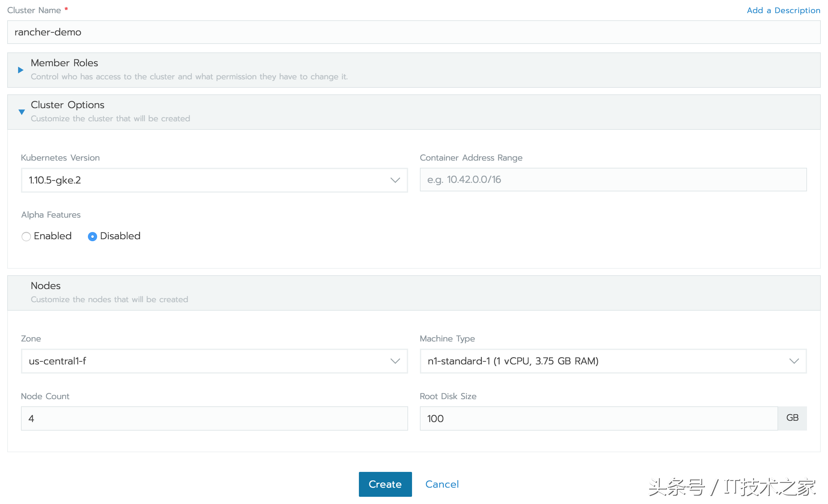
Task: Click the Node Count input field
Action: pos(214,418)
